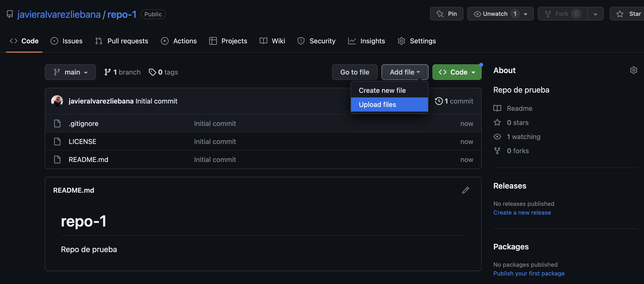Screen dimensions: 644x284
Task: Click the tags label icon
Action: click(152, 72)
